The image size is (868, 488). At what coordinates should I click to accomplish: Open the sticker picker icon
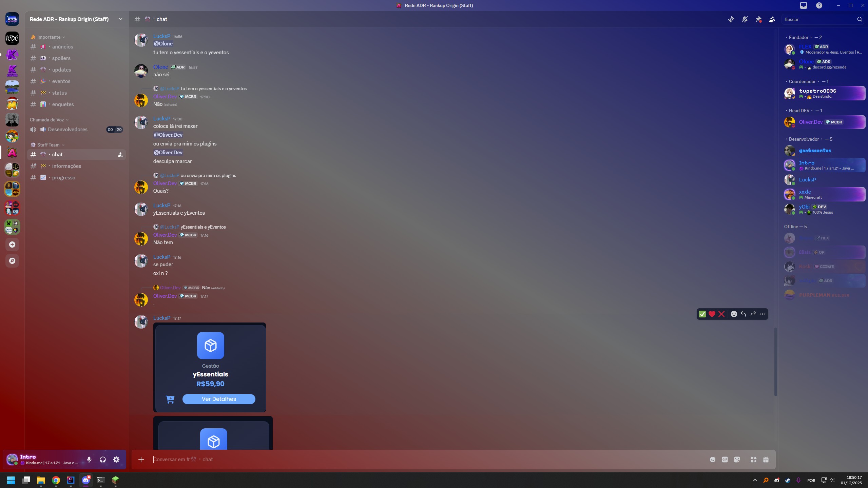pyautogui.click(x=737, y=460)
